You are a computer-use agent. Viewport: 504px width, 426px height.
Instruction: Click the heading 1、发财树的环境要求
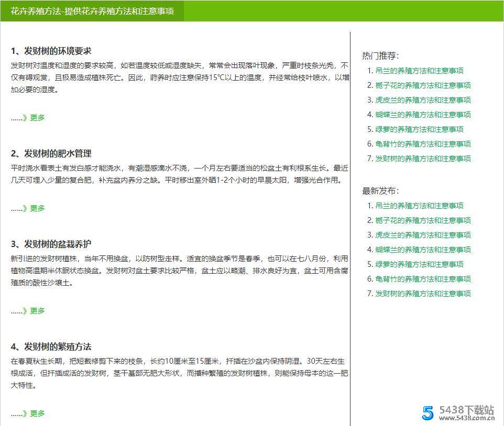[x=51, y=51]
